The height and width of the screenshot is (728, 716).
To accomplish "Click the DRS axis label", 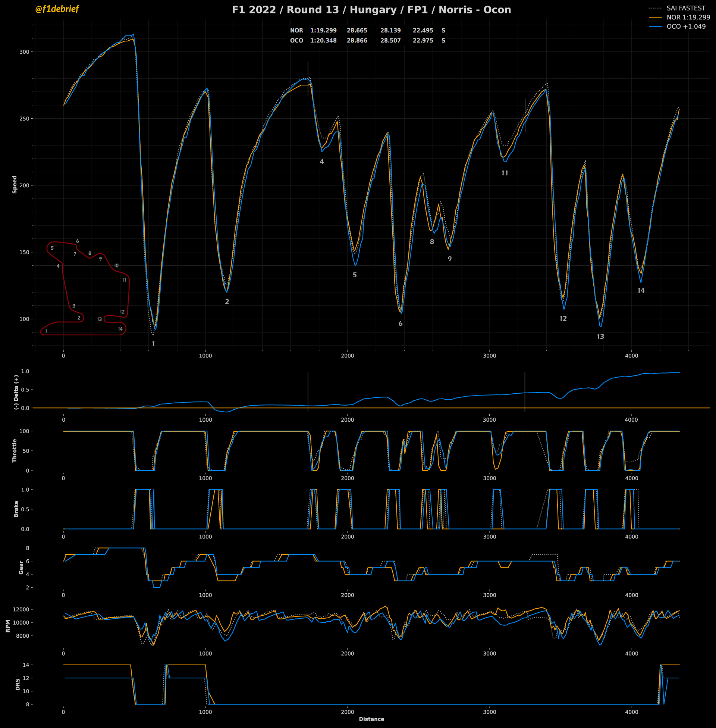I will tap(18, 684).
